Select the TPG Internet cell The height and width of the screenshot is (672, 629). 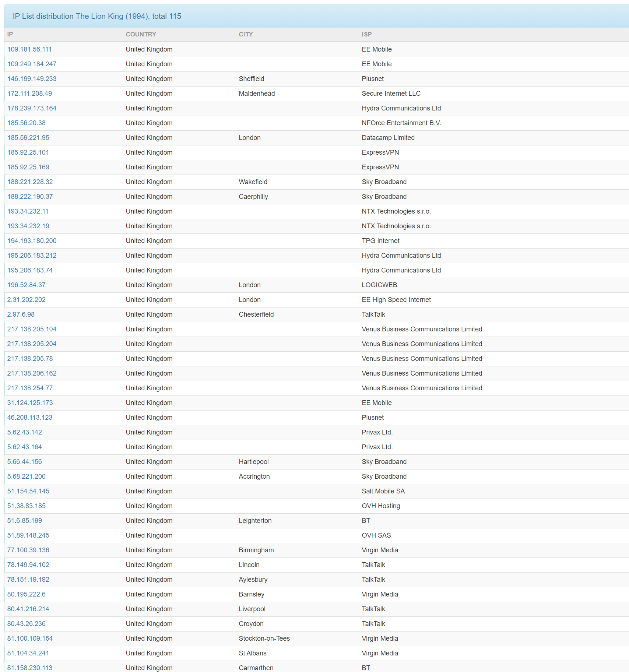click(380, 241)
